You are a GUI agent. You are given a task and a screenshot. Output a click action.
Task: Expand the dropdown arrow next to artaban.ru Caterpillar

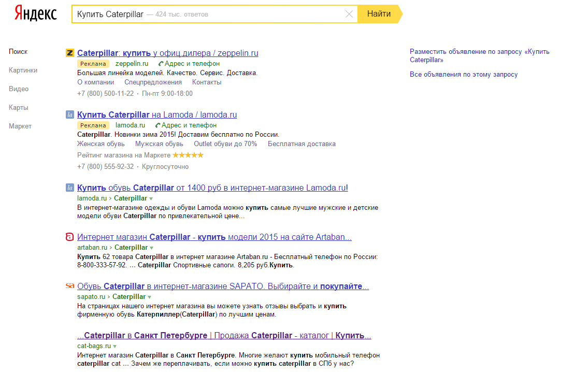click(x=151, y=248)
